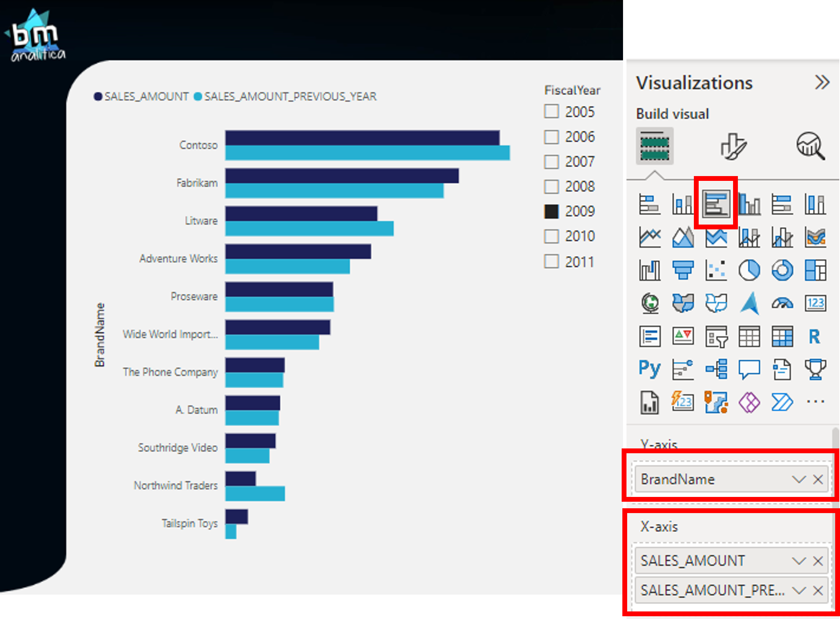
Task: Select the Adventure Works SALES_AMOUNT bar
Action: pyautogui.click(x=298, y=251)
